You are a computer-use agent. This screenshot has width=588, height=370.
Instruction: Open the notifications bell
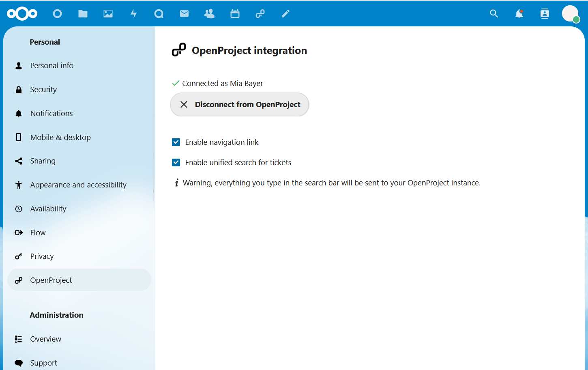point(519,13)
